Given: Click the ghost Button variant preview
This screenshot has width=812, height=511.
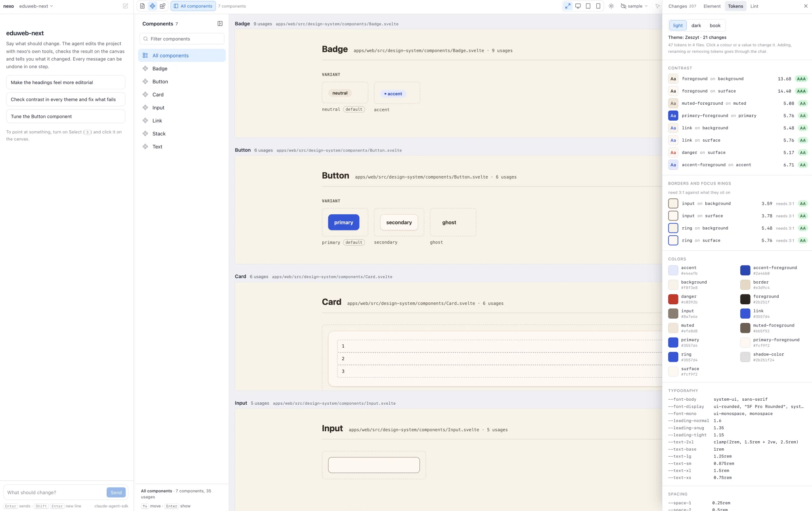Looking at the screenshot, I should (x=449, y=223).
